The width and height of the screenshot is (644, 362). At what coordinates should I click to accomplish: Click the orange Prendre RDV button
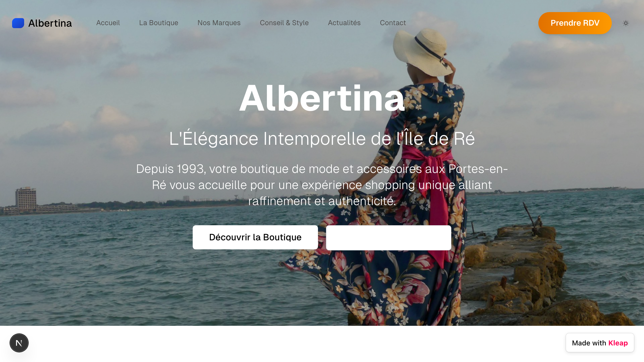575,23
